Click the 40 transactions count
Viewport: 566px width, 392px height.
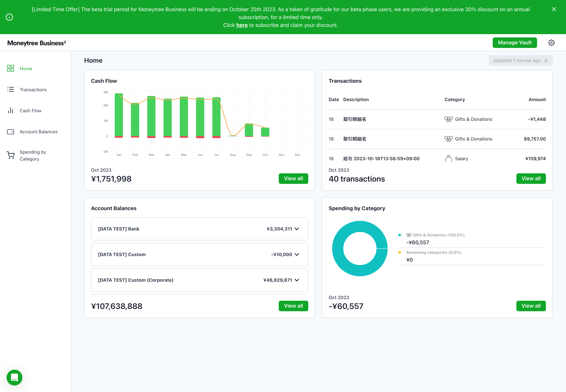(x=357, y=179)
